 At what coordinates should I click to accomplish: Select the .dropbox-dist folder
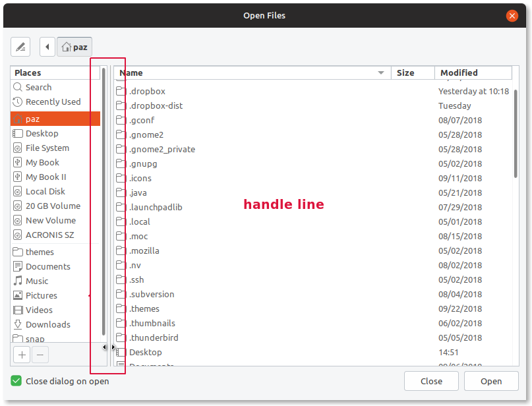(312, 106)
